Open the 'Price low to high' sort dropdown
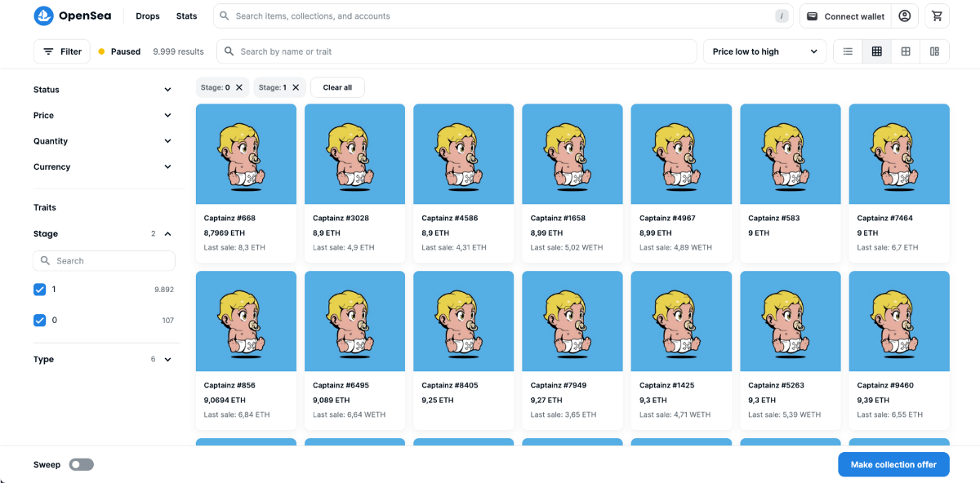980x483 pixels. tap(764, 51)
